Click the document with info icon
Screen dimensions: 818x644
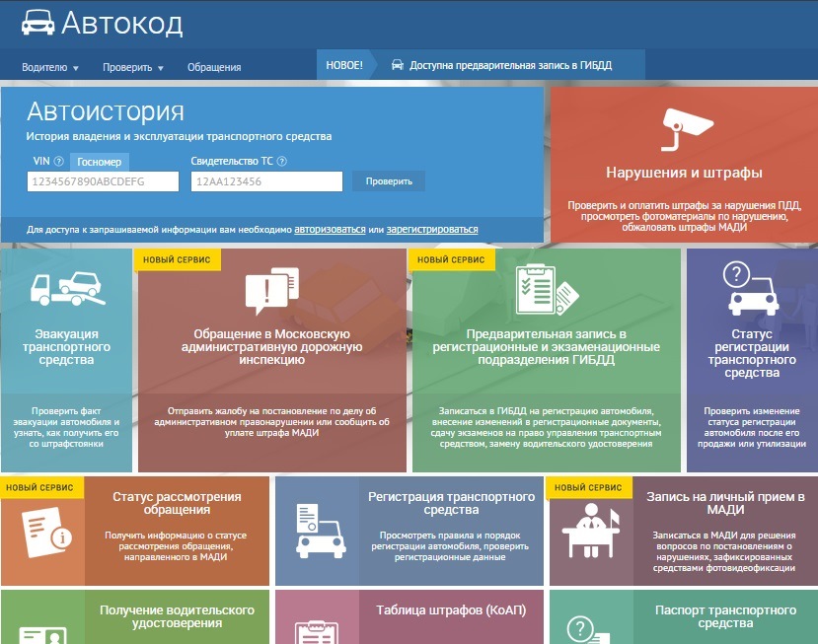tap(46, 533)
